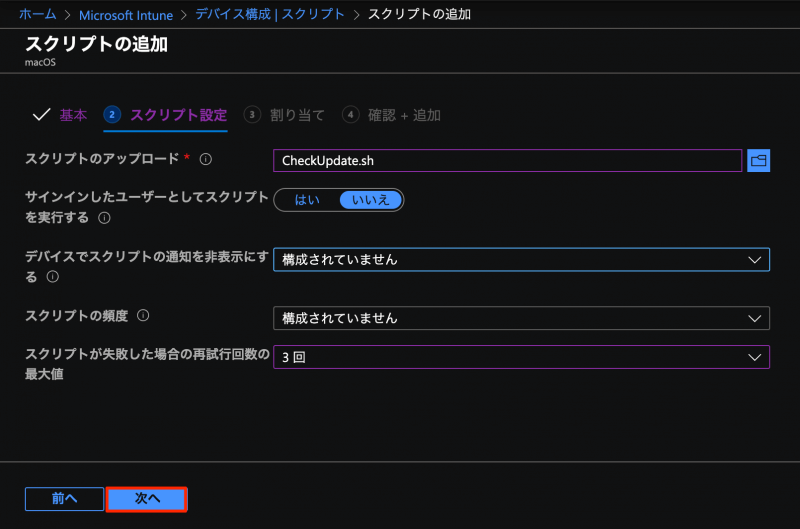800x529 pixels.
Task: Click the 前へ button
Action: tap(64, 498)
